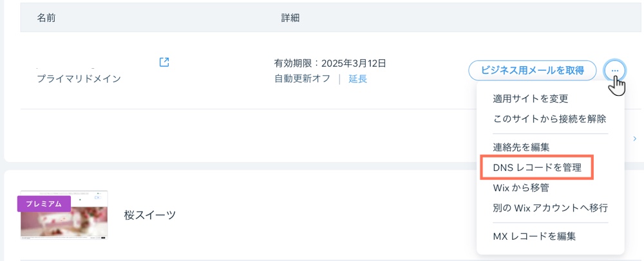The width and height of the screenshot is (644, 261).
Task: Click the three-dot more actions button
Action: tap(615, 70)
